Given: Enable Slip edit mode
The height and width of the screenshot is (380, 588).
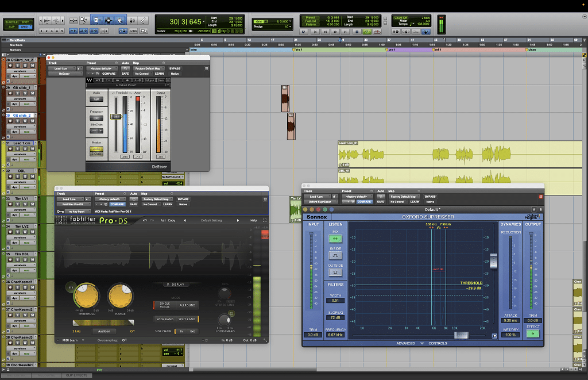Looking at the screenshot, I should 11,26.
